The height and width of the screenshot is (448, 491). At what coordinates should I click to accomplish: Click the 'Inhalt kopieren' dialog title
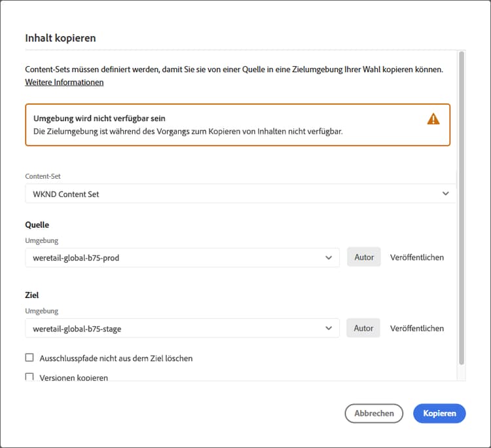[60, 38]
